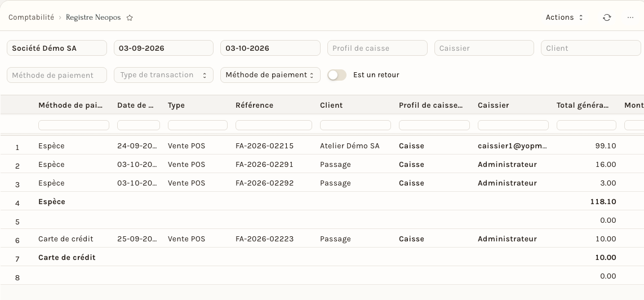Click filter box under Type column
Image resolution: width=644 pixels, height=300 pixels.
(198, 125)
